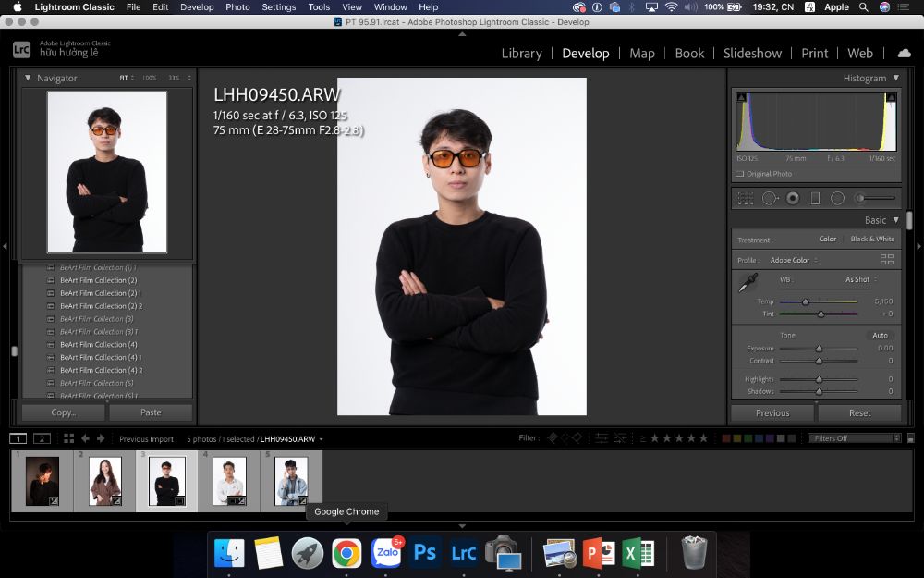
Task: Open the Filters Off dropdown
Action: point(855,438)
